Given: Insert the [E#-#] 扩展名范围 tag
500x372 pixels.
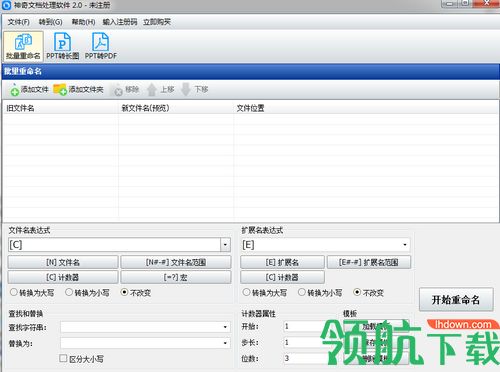Looking at the screenshot, I should [369, 262].
